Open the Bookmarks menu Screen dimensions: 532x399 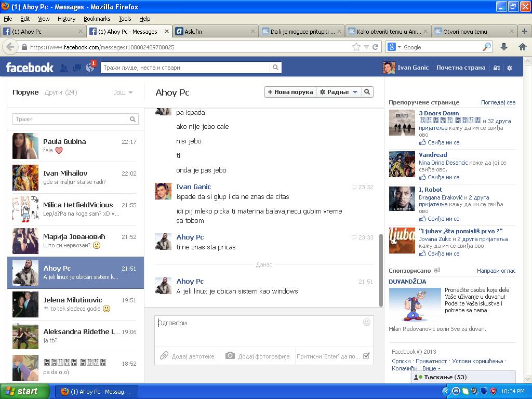(97, 19)
